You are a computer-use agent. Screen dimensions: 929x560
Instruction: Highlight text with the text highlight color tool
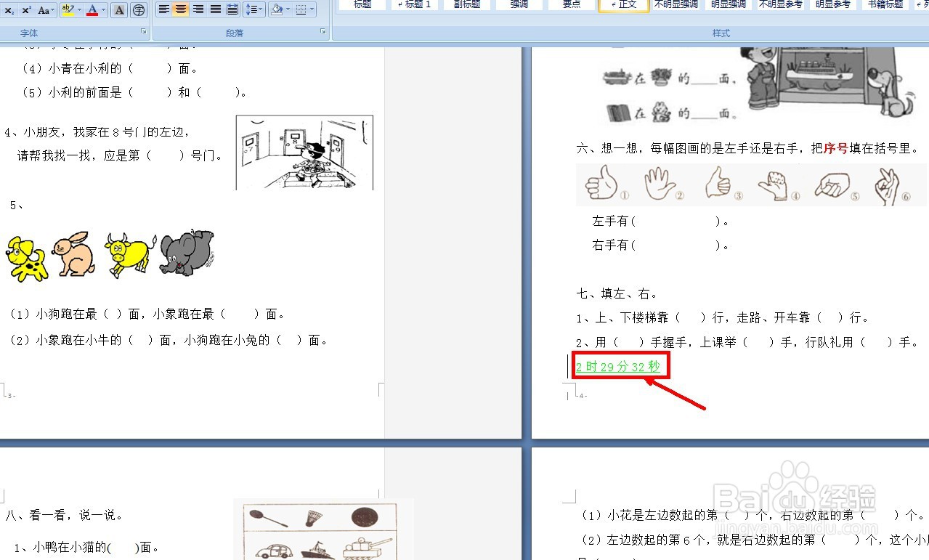[x=67, y=10]
